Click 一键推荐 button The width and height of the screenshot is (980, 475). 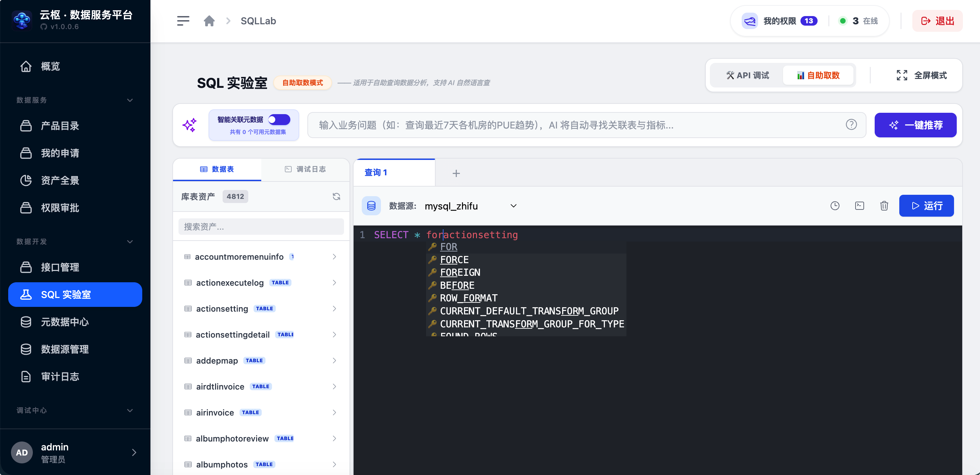point(915,125)
